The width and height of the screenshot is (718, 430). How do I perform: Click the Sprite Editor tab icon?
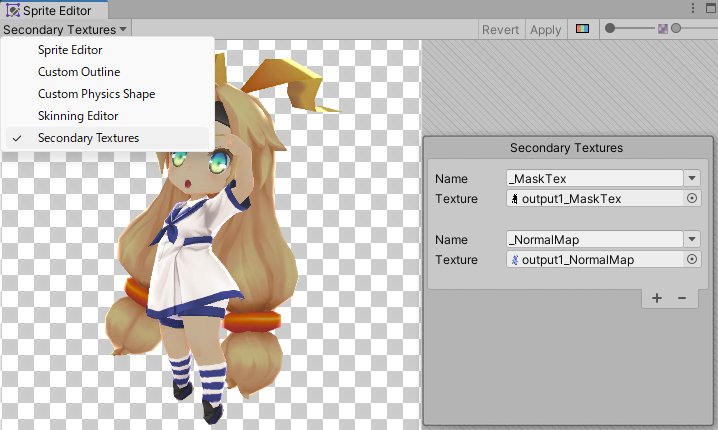pyautogui.click(x=13, y=10)
